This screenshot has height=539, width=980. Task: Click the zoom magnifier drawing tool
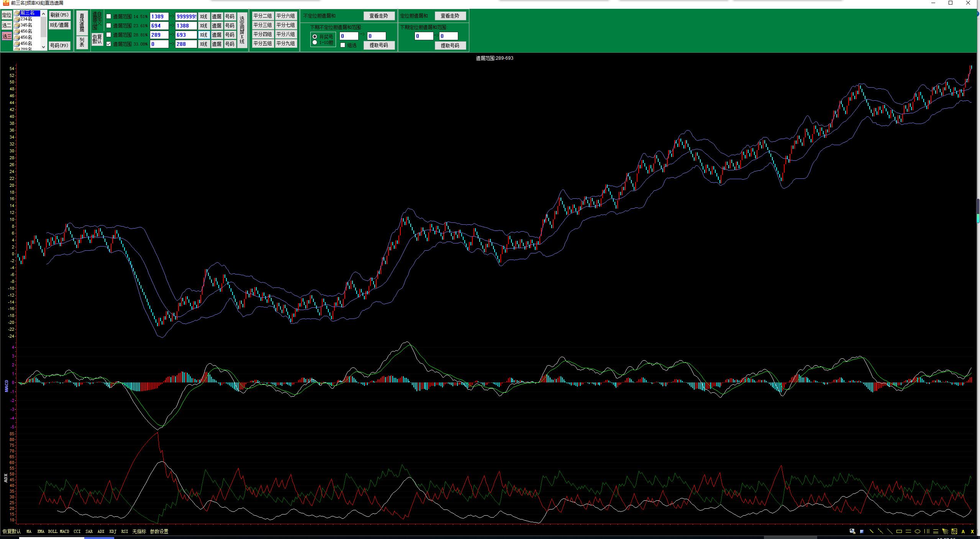(x=852, y=531)
